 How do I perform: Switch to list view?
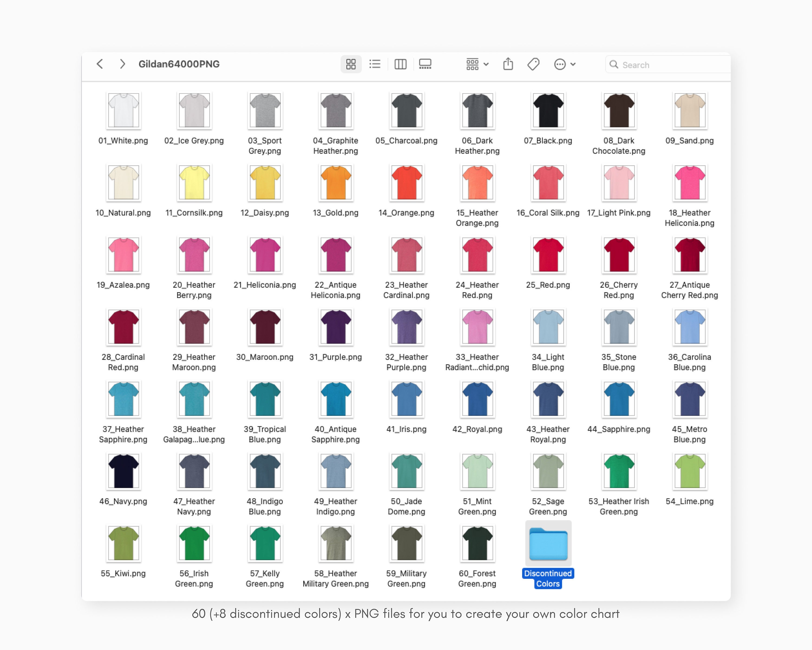375,64
